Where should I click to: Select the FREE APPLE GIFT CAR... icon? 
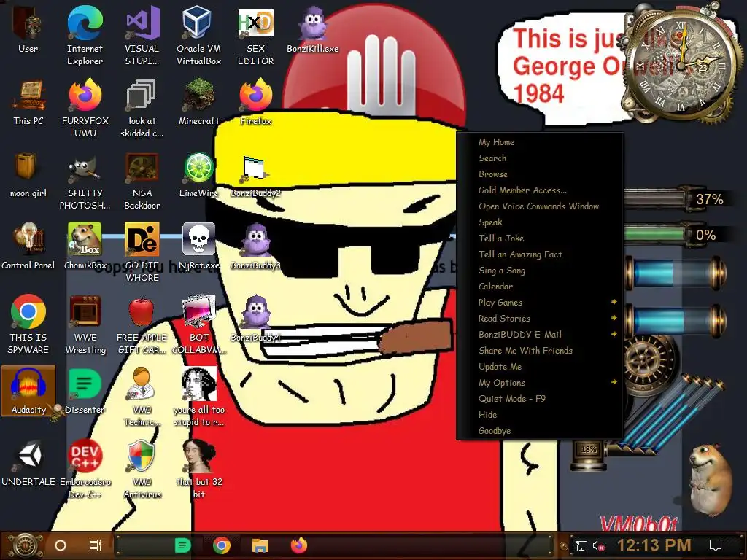142,324
